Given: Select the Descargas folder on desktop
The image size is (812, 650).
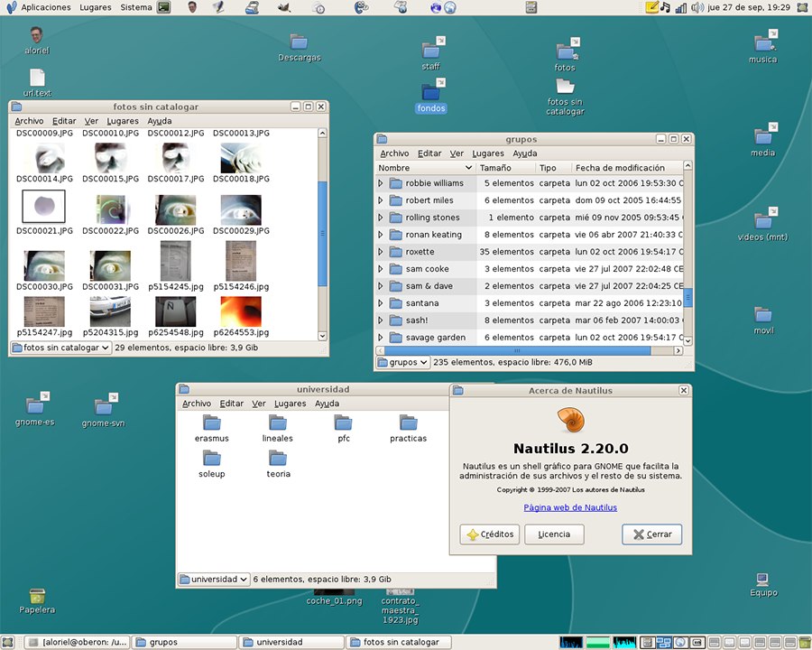Looking at the screenshot, I should [299, 42].
